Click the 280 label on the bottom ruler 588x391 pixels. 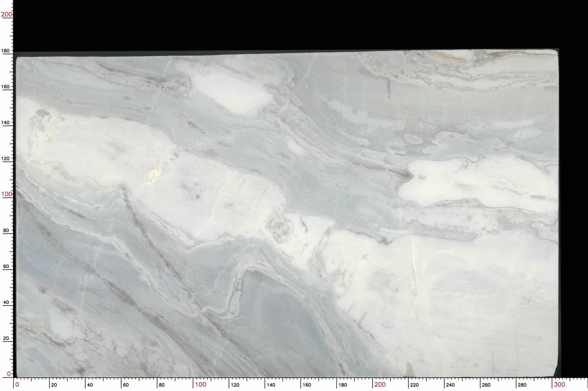tap(522, 385)
